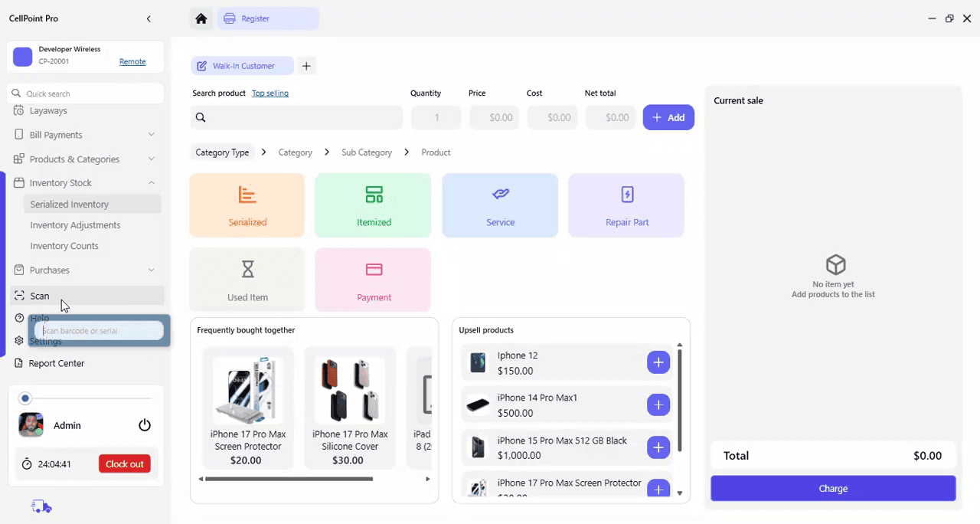This screenshot has height=524, width=980.
Task: Open Purchases in the sidebar
Action: [49, 270]
